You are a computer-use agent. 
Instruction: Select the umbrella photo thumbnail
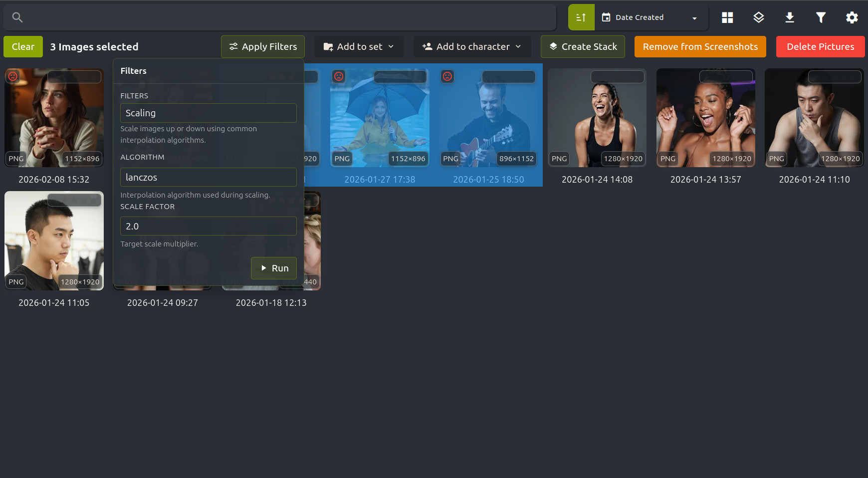380,118
